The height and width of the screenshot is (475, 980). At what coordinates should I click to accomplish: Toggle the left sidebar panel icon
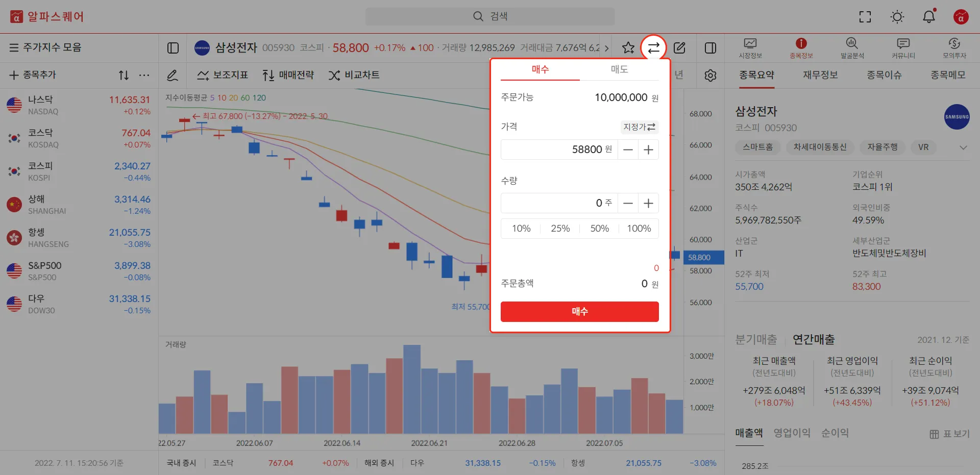click(x=173, y=48)
